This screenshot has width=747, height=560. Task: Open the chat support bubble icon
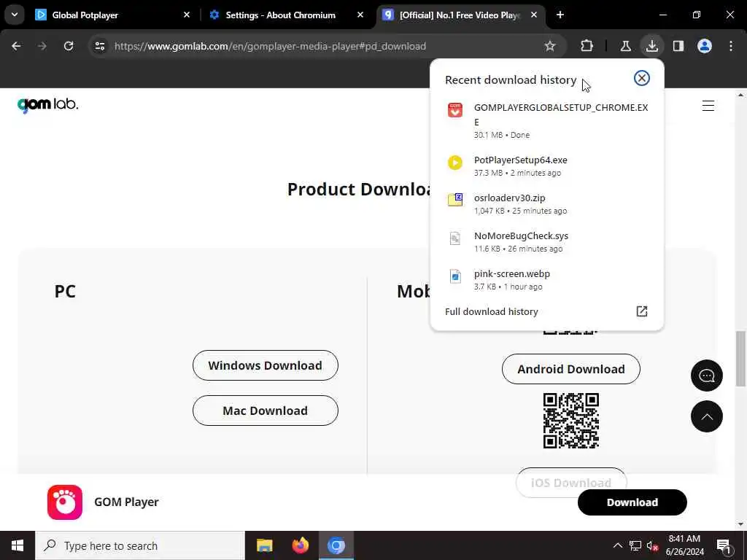click(x=706, y=376)
